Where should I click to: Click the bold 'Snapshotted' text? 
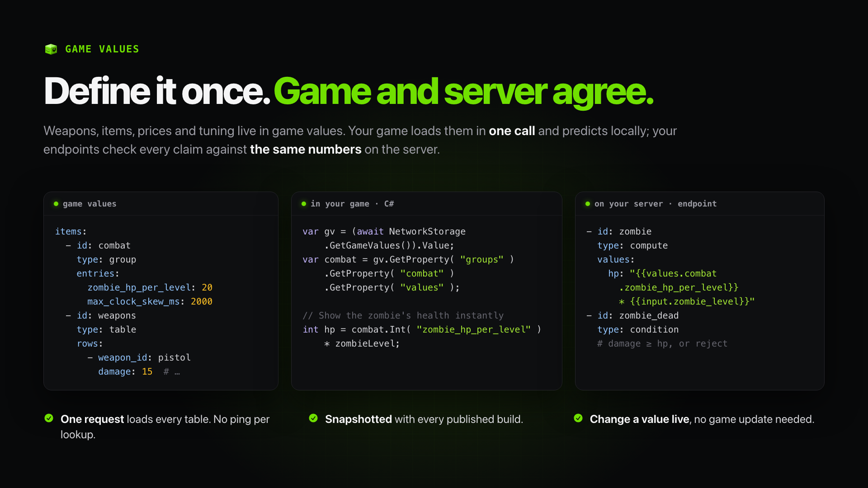(359, 419)
